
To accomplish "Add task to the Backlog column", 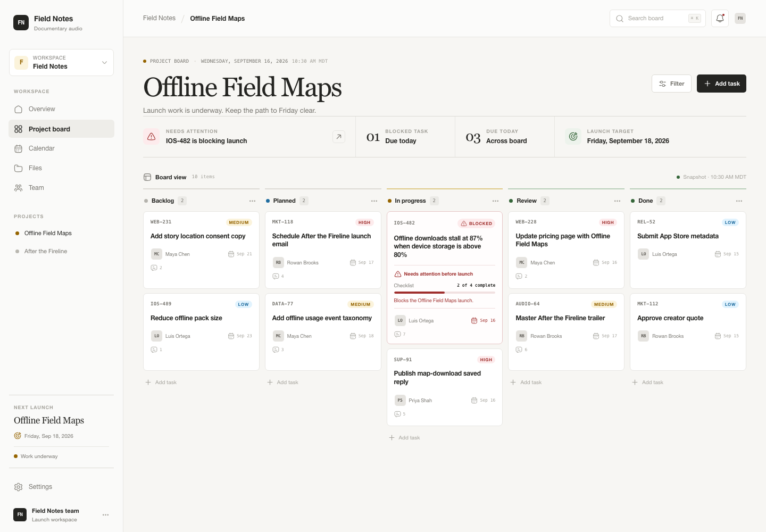I will tap(161, 383).
